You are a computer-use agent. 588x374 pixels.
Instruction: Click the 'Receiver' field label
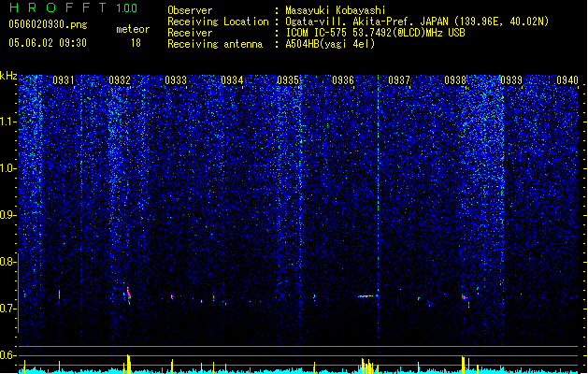pos(190,33)
